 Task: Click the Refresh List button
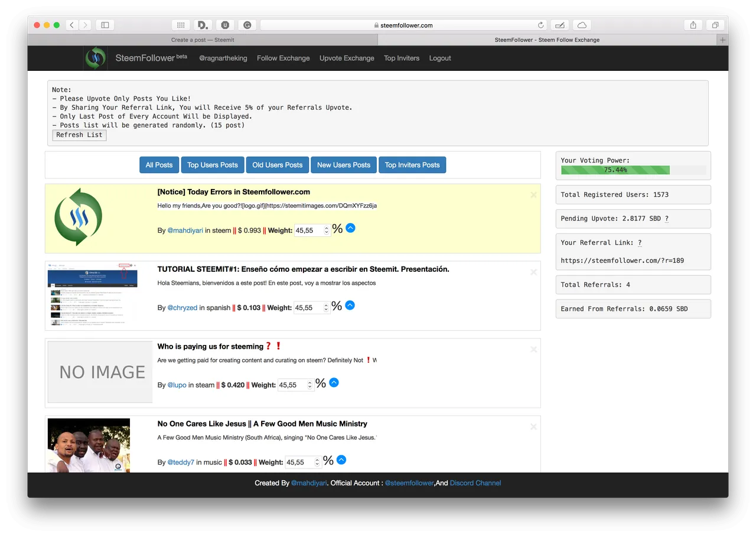pyautogui.click(x=79, y=135)
